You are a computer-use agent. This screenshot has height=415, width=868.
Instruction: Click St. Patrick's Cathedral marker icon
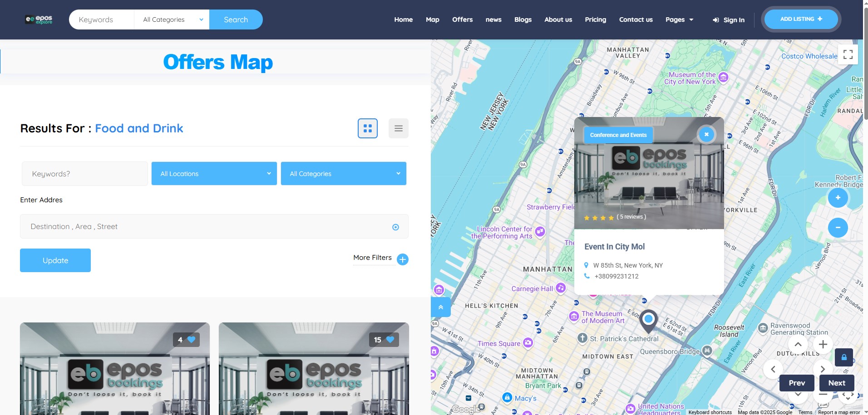582,338
